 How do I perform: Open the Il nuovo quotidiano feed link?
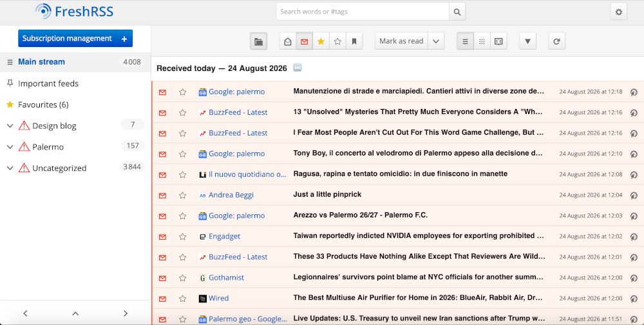[x=243, y=175]
